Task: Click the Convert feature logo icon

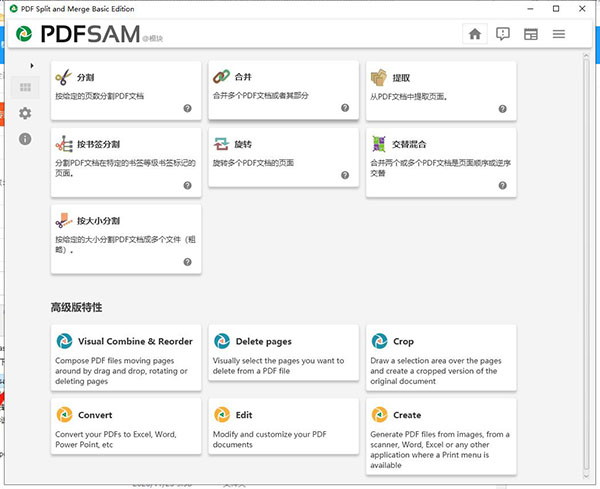Action: tap(64, 414)
